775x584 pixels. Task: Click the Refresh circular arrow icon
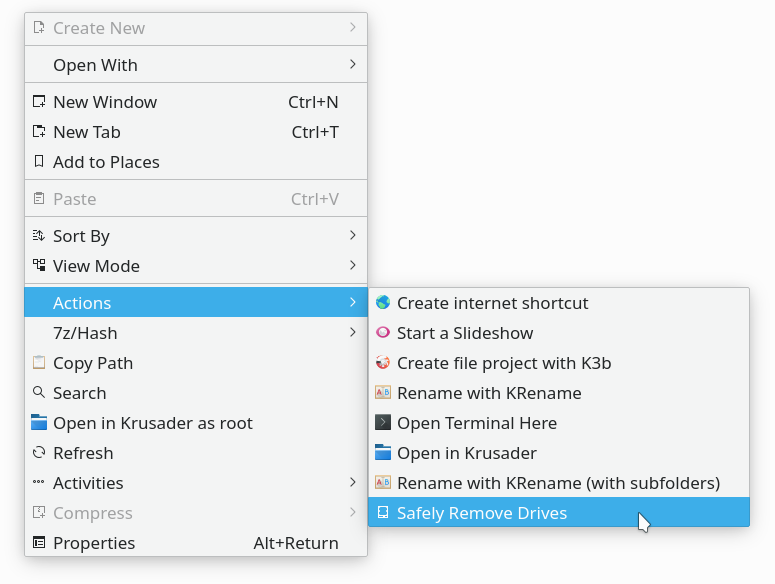[39, 453]
